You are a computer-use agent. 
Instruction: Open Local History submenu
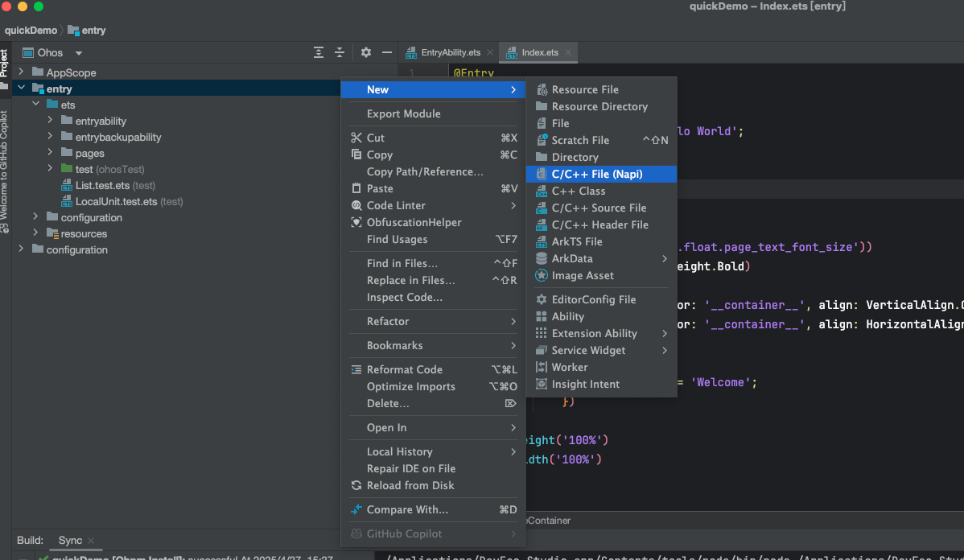tap(434, 452)
